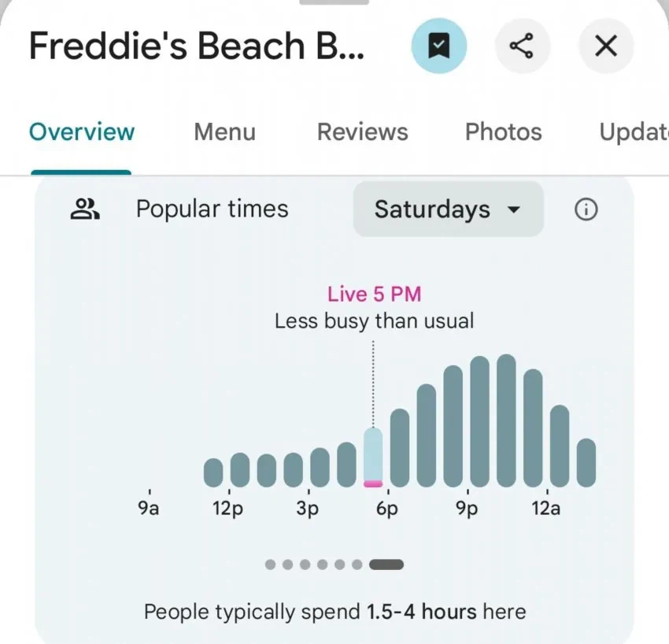Switch to the Menu tab

point(225,132)
